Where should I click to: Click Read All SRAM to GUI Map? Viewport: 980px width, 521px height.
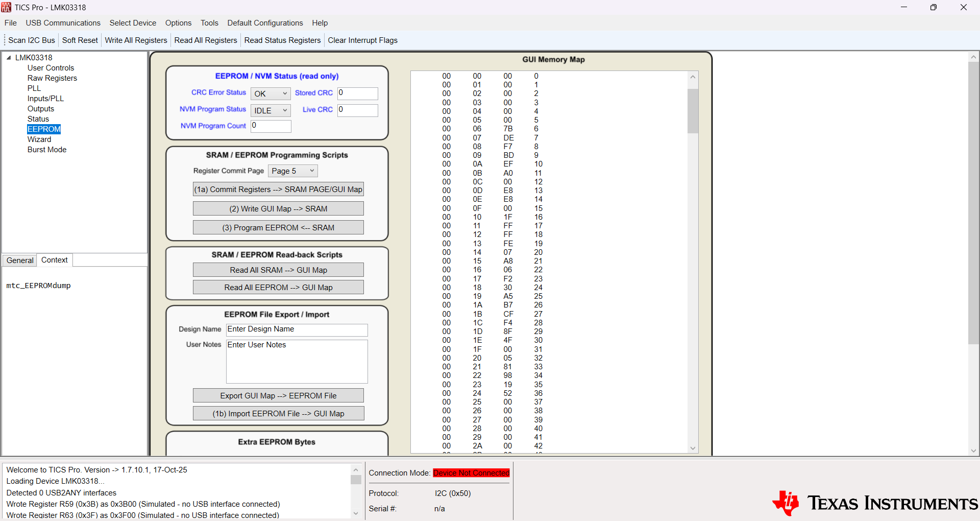pos(278,270)
